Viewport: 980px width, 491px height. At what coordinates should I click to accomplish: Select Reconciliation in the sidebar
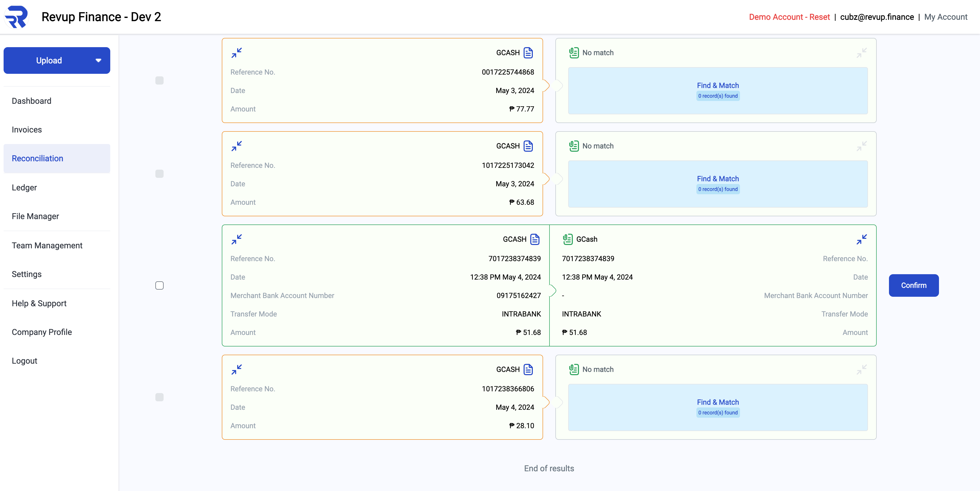pos(57,159)
